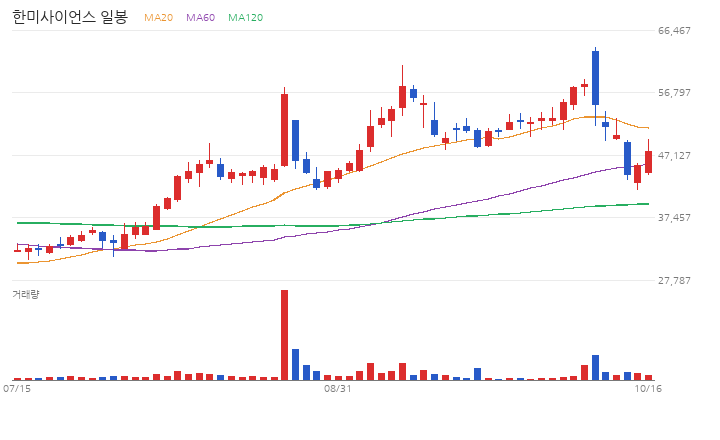Click the 47,127 price axis label
720x440 pixels.
click(674, 155)
